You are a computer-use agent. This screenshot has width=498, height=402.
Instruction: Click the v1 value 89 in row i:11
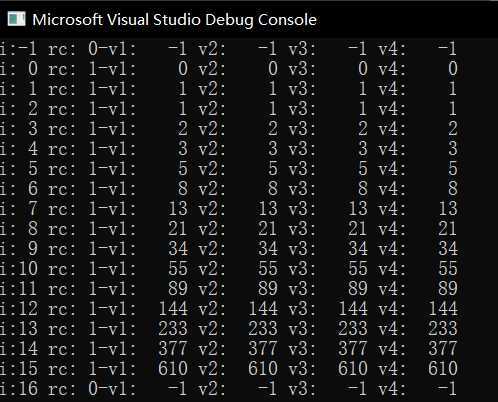[x=178, y=289]
